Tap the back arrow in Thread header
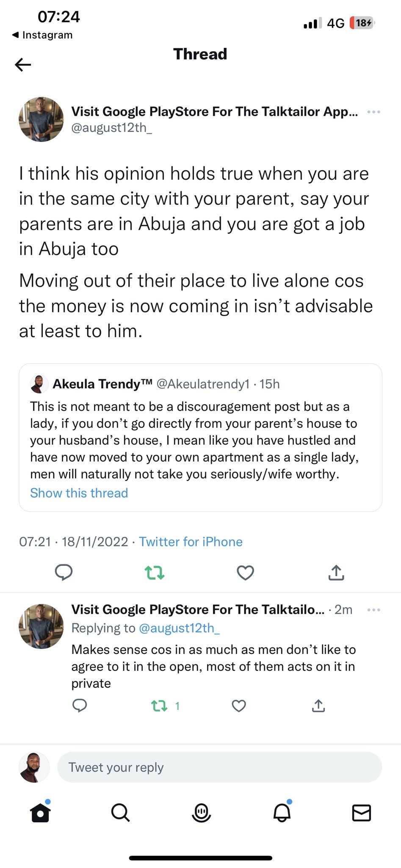 (x=23, y=65)
